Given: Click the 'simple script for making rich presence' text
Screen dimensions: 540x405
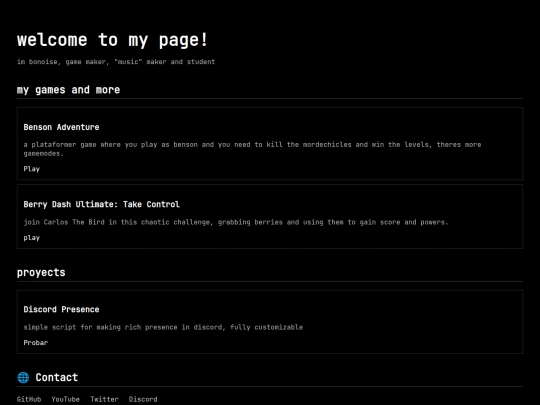Looking at the screenshot, I should pyautogui.click(x=163, y=327).
